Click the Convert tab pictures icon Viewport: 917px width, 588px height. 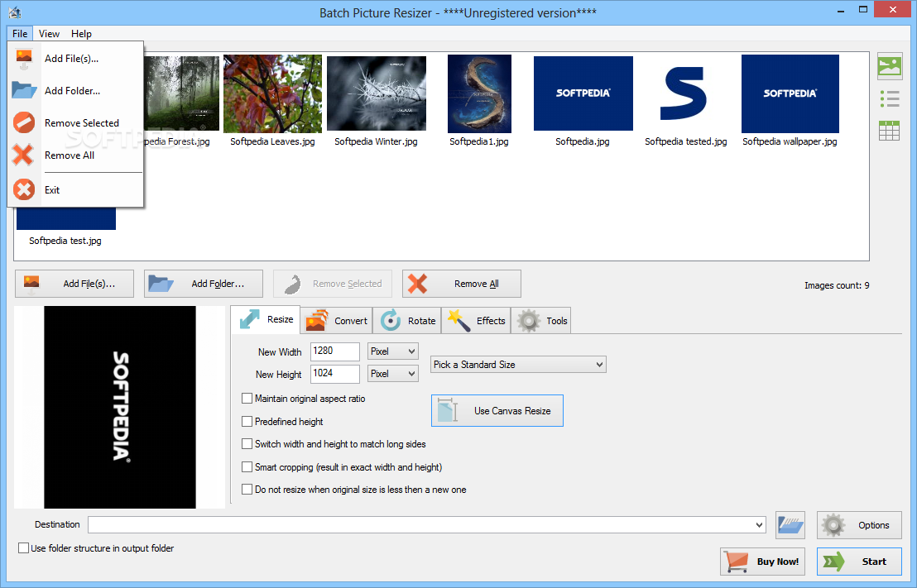[x=317, y=320]
